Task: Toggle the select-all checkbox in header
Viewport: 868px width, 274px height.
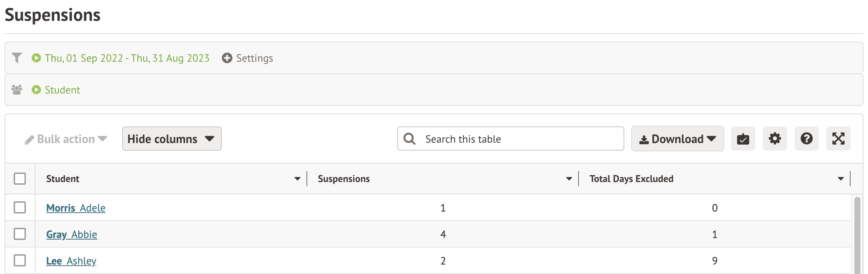Action: [x=20, y=179]
